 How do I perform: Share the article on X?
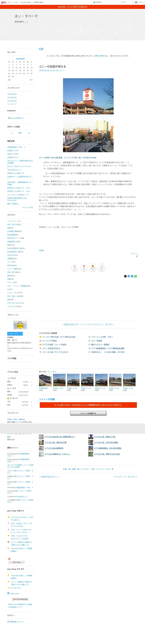125,276
